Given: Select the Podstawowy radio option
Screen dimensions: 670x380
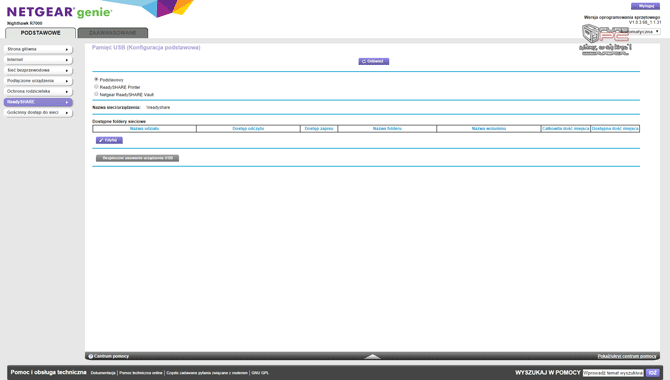Looking at the screenshot, I should tap(96, 80).
